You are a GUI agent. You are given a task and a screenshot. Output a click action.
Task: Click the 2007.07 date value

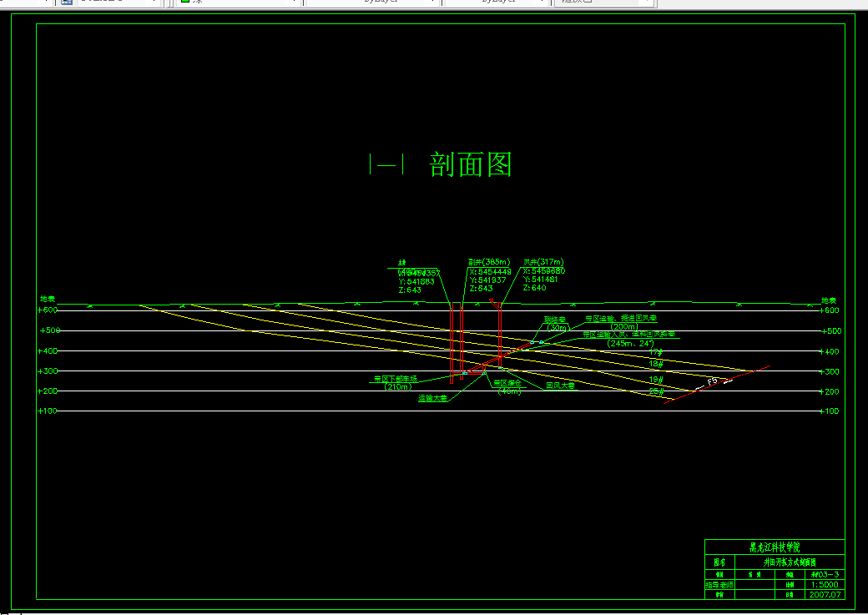point(825,594)
